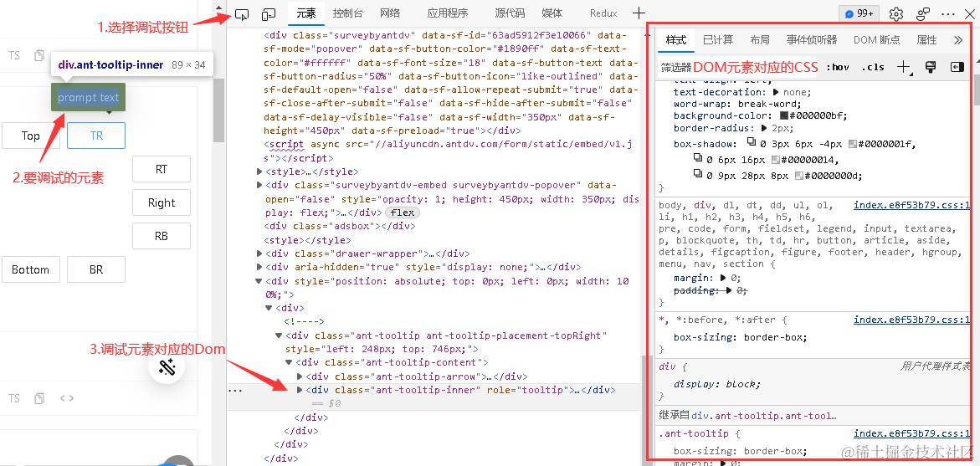Open the Redux tab
Image resolution: width=980 pixels, height=466 pixels.
(603, 13)
